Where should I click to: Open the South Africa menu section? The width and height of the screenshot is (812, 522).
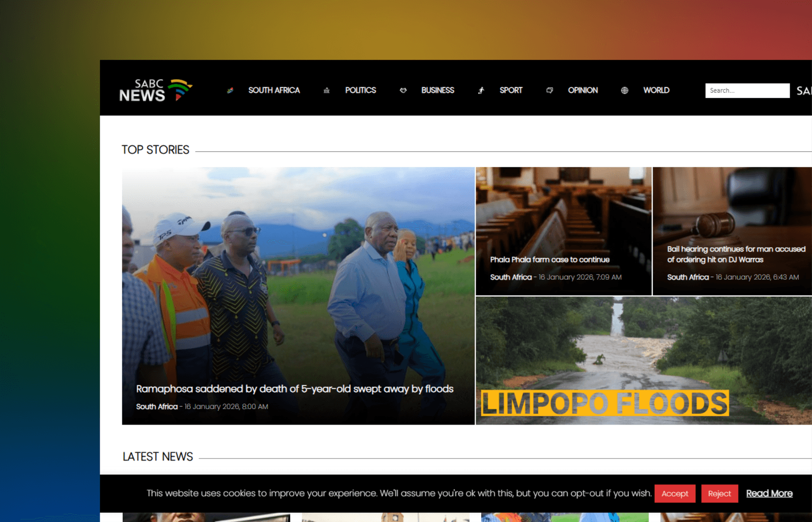(x=274, y=90)
